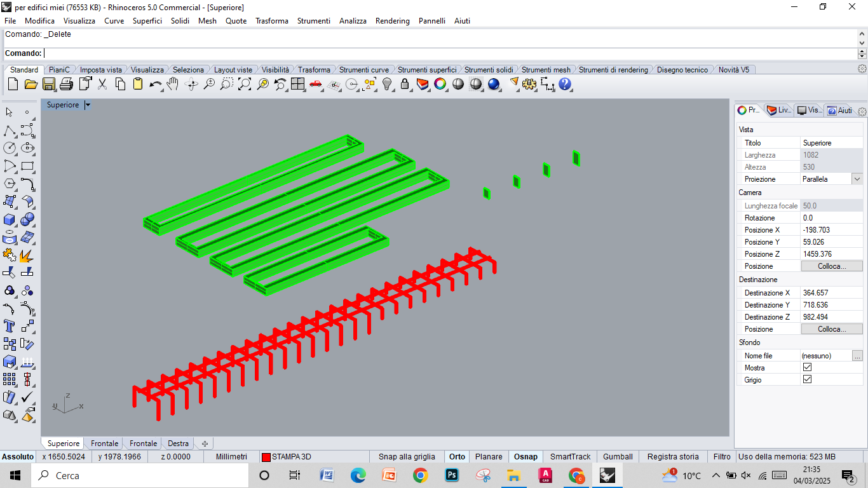Toggle SmartTrack in status bar
Viewport: 868px width, 488px height.
(570, 456)
